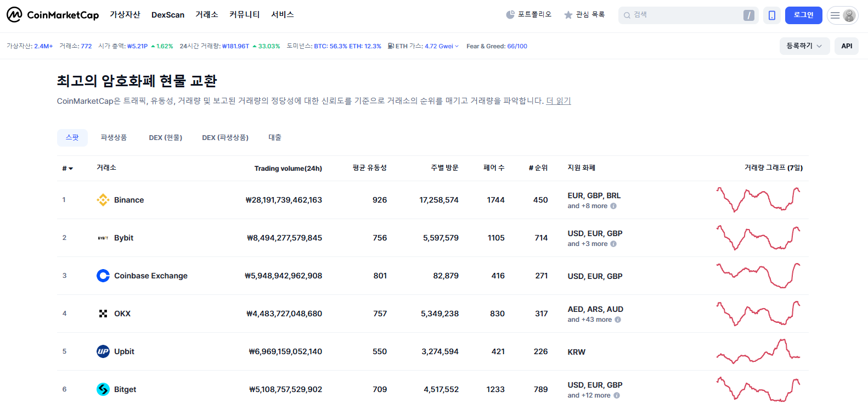The height and width of the screenshot is (408, 868).
Task: Switch to the DEX (파생상품) tab
Action: tap(226, 138)
